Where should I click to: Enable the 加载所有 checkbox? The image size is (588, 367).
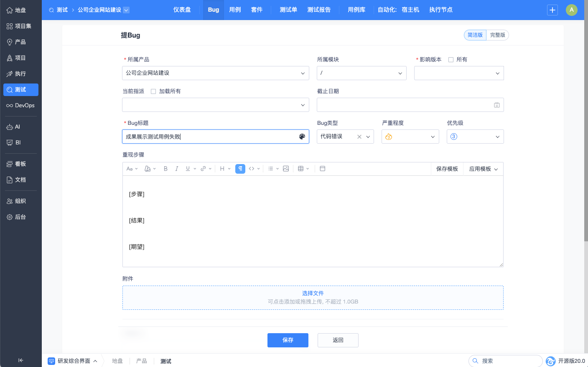tap(153, 91)
